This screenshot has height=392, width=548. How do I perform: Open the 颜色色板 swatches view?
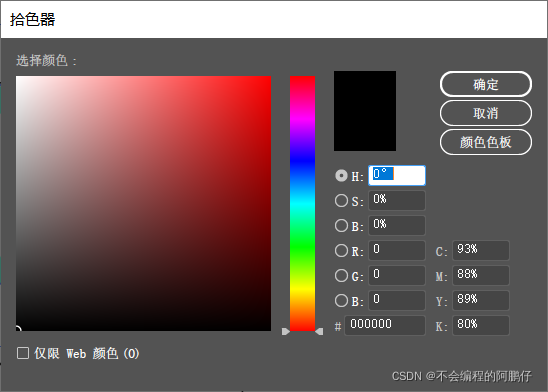coord(486,142)
